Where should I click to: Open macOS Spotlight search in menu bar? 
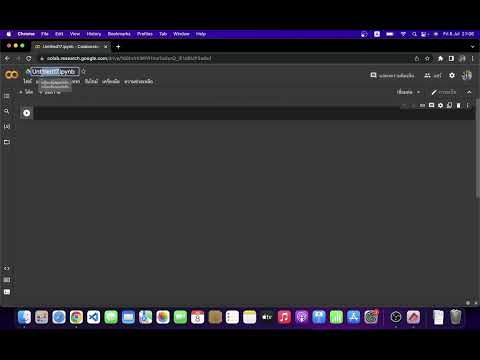[x=414, y=34]
